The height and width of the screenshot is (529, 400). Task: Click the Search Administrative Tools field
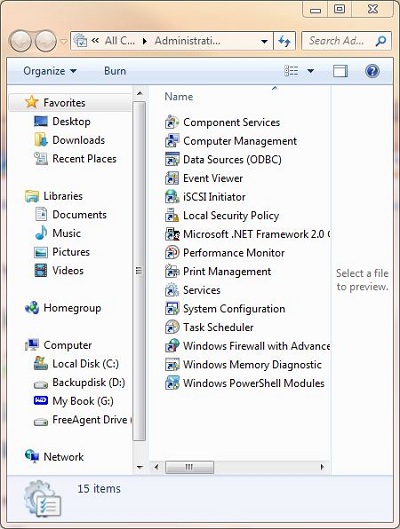[346, 41]
